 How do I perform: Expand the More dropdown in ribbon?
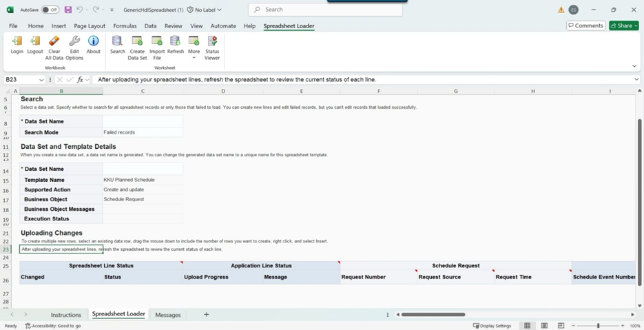click(x=194, y=45)
